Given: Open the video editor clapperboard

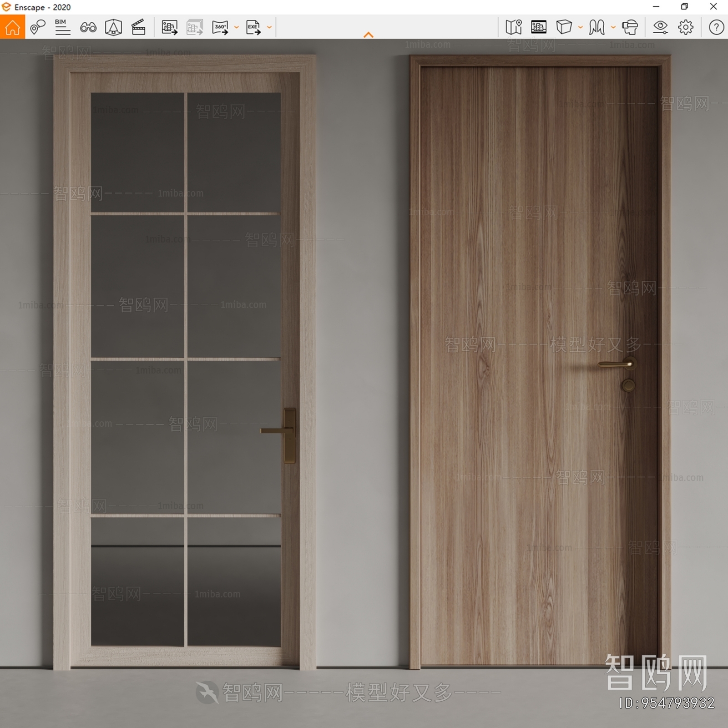Looking at the screenshot, I should click(x=138, y=27).
